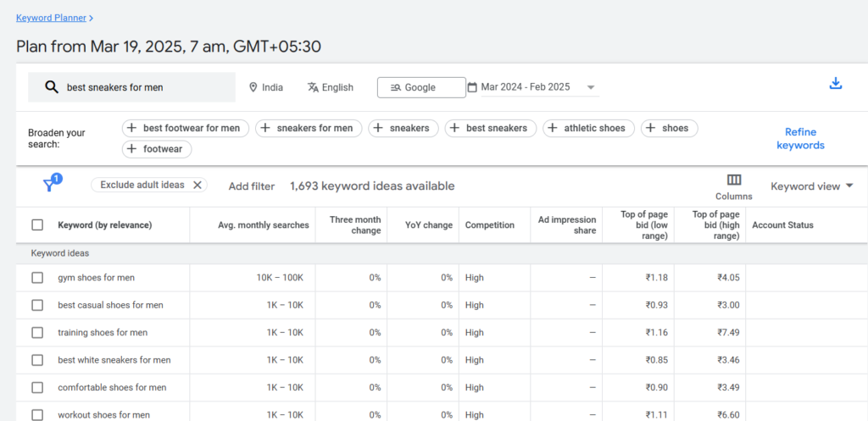The width and height of the screenshot is (868, 421).
Task: Click the Refine keywords link
Action: 800,139
